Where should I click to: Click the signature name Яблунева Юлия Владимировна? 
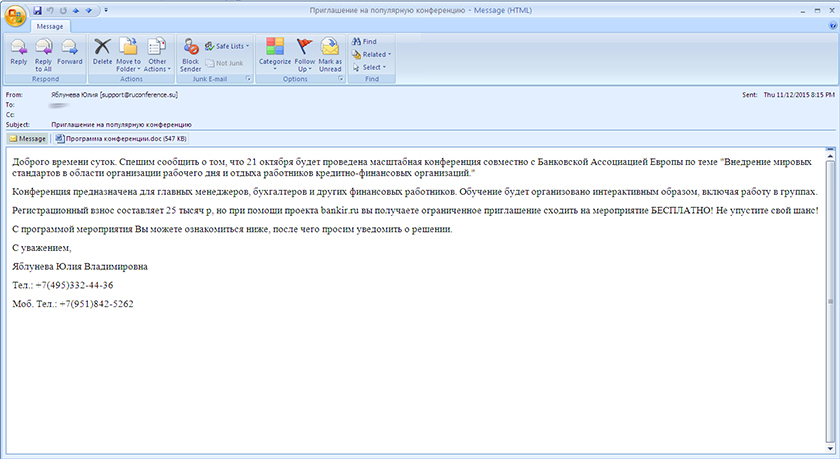(x=80, y=267)
